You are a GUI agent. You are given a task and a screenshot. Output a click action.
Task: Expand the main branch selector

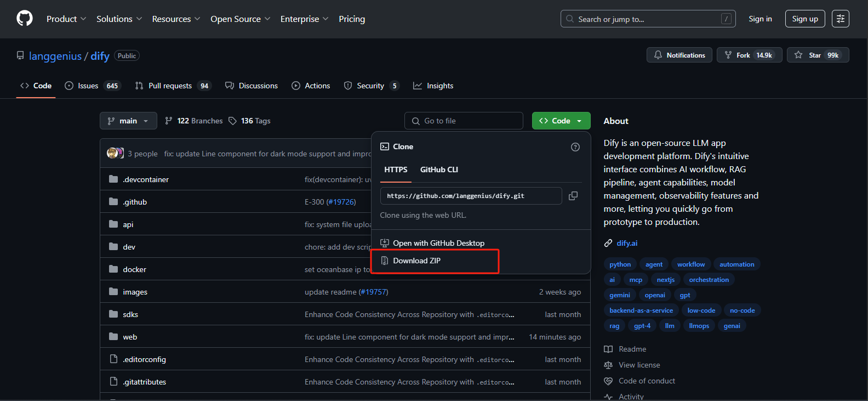click(x=128, y=121)
